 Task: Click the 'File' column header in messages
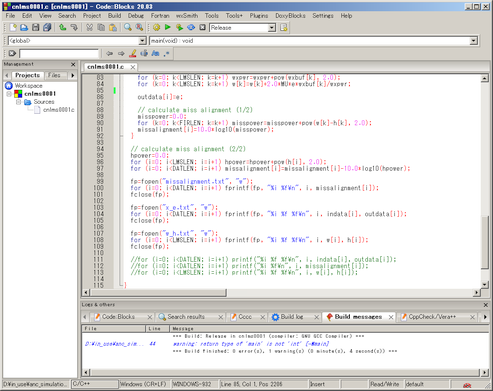113,329
